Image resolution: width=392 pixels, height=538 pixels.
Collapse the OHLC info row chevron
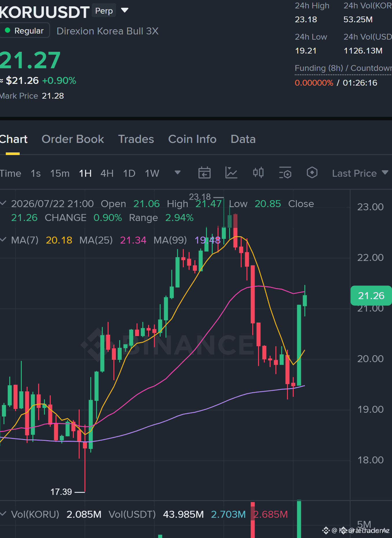click(3, 203)
